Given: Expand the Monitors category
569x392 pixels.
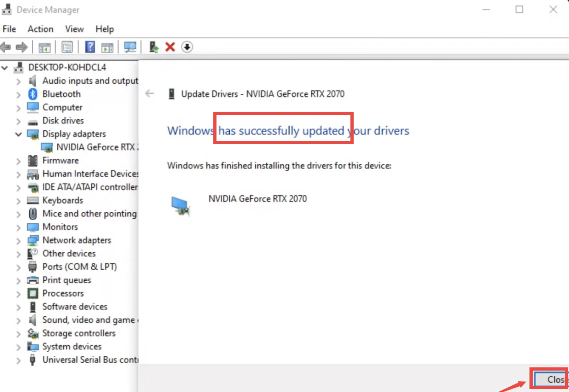Looking at the screenshot, I should [x=18, y=227].
